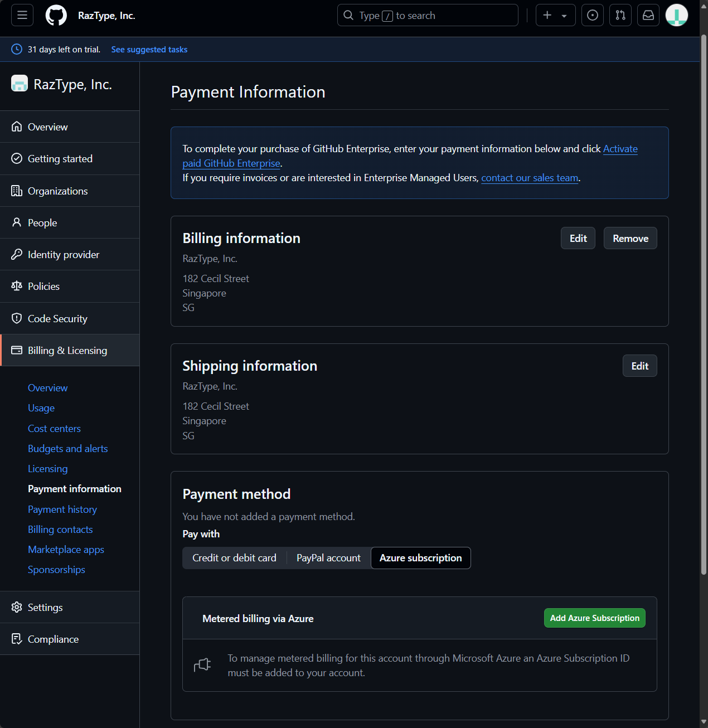This screenshot has width=708, height=728.
Task: Click the GitHub Octocat logo
Action: click(56, 15)
